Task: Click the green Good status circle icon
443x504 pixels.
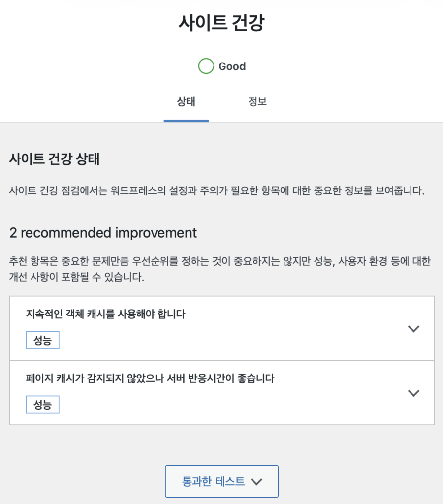Action: [x=206, y=66]
